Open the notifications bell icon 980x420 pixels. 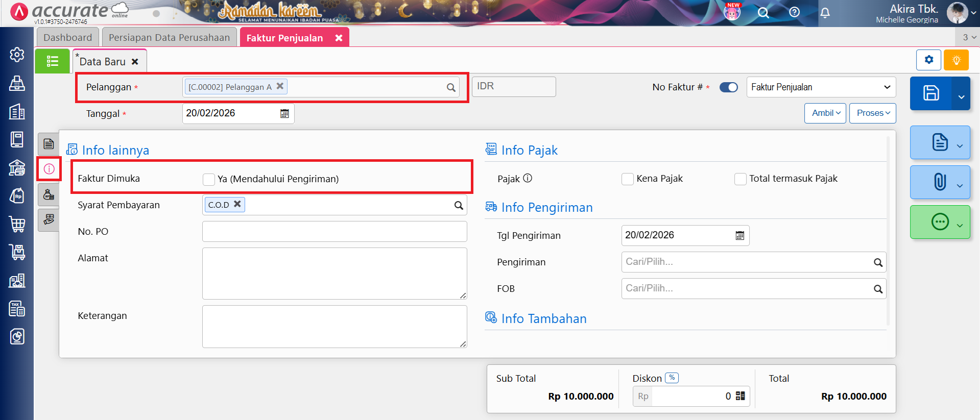(825, 13)
